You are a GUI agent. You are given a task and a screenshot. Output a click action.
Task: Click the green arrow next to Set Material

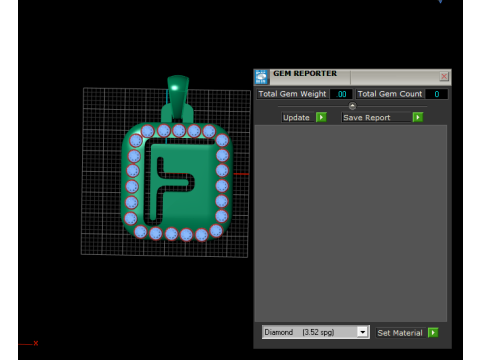pos(433,333)
